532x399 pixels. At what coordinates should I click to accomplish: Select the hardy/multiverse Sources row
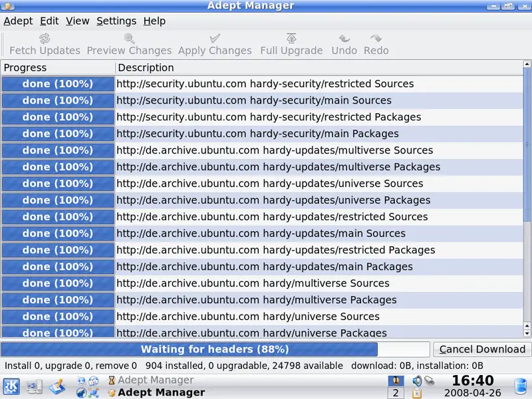pyautogui.click(x=262, y=283)
